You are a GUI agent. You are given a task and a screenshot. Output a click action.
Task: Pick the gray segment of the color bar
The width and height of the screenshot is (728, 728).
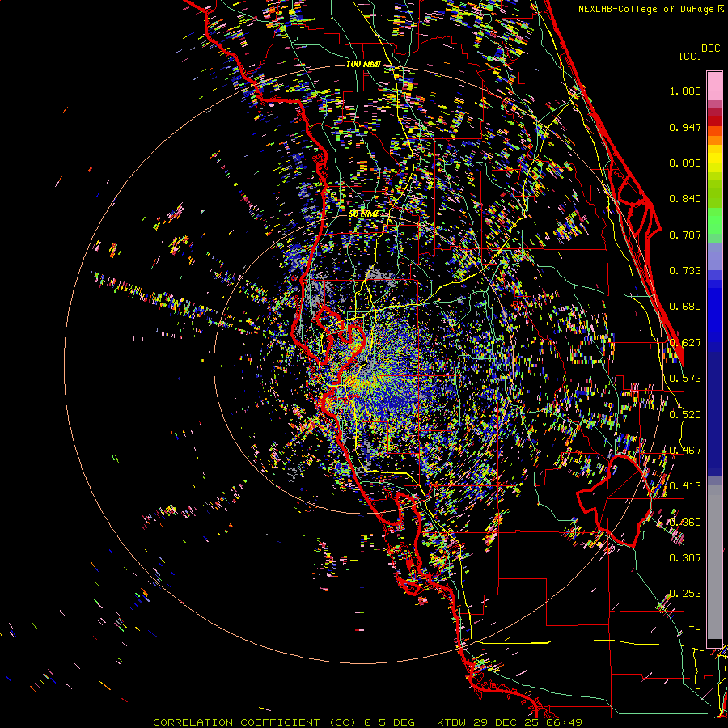point(714,562)
